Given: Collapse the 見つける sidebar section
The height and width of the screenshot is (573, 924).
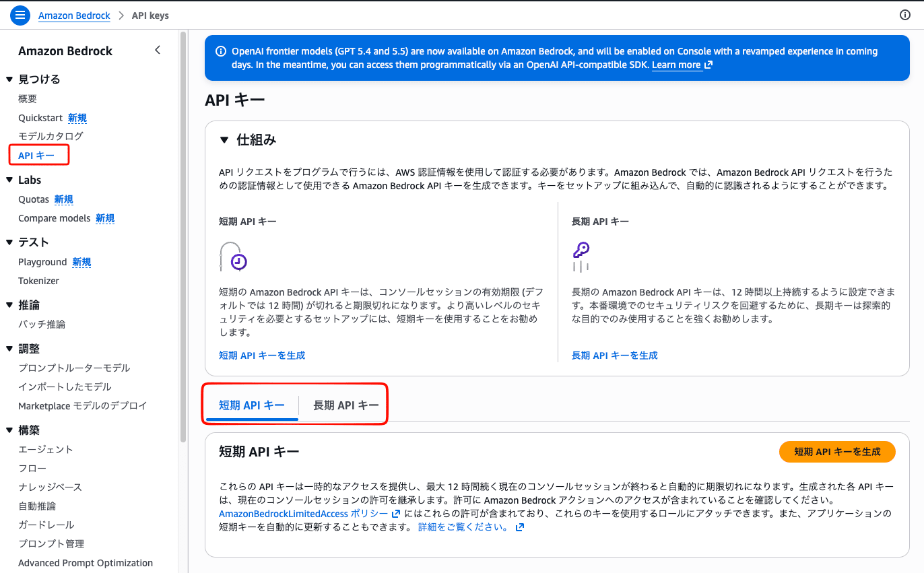Looking at the screenshot, I should [9, 79].
